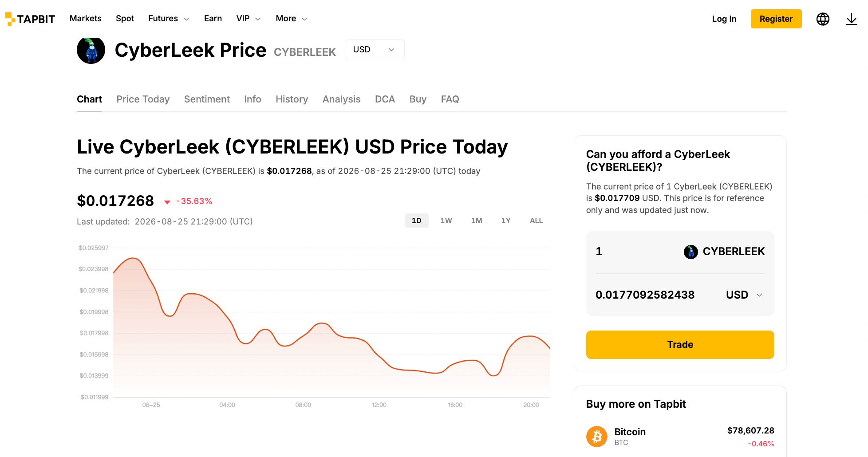The image size is (868, 457).
Task: Click the red price-down triangle indicator
Action: point(167,202)
